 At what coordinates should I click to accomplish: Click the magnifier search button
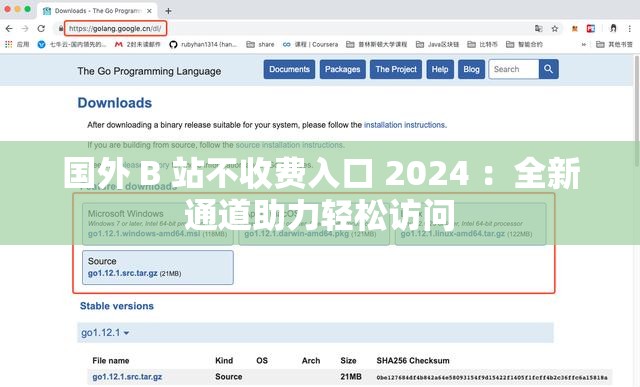point(549,69)
